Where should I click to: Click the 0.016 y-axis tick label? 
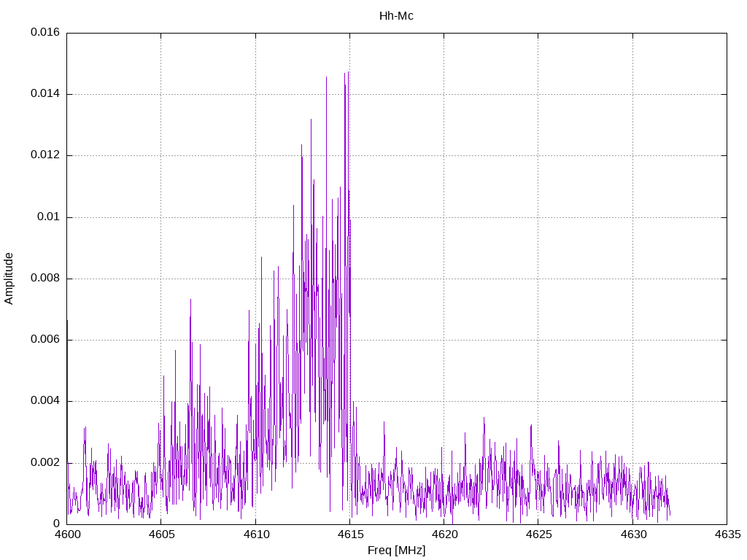44,33
